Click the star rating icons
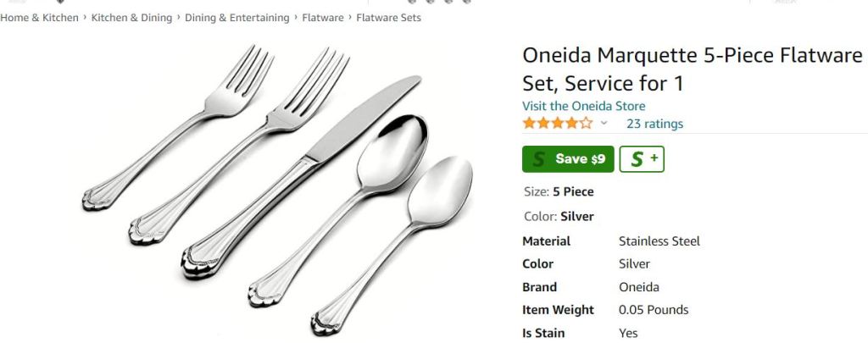Image resolution: width=868 pixels, height=343 pixels. pyautogui.click(x=558, y=124)
